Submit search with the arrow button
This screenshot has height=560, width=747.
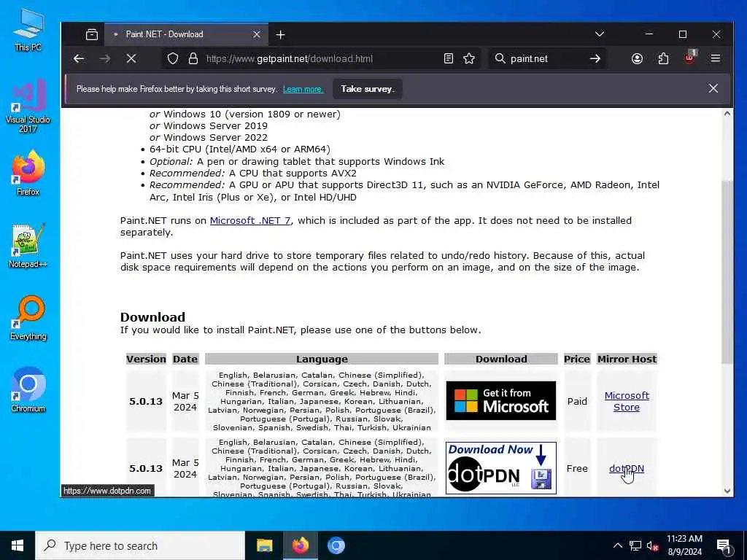click(x=595, y=58)
